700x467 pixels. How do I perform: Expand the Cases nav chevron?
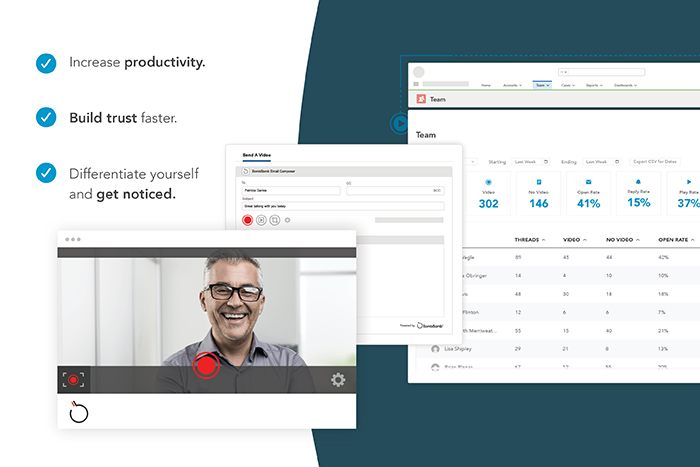(x=573, y=85)
